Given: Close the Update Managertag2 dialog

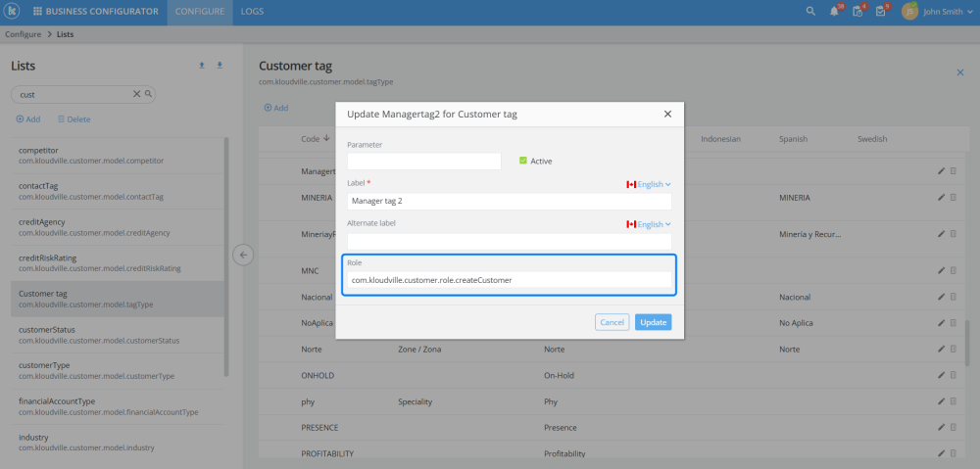Looking at the screenshot, I should tap(667, 114).
